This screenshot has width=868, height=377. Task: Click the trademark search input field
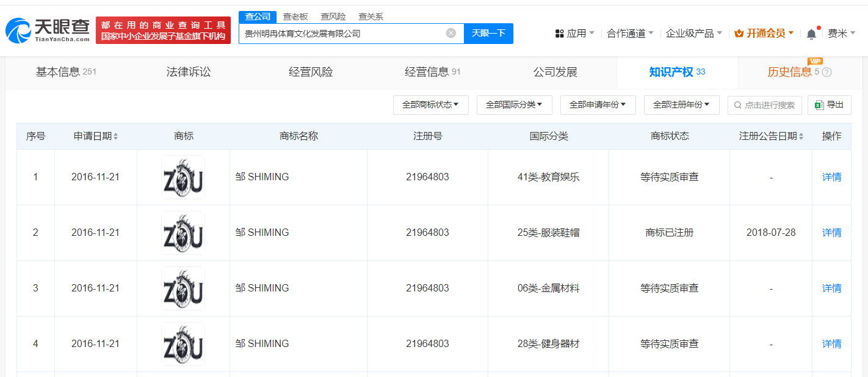pyautogui.click(x=769, y=105)
